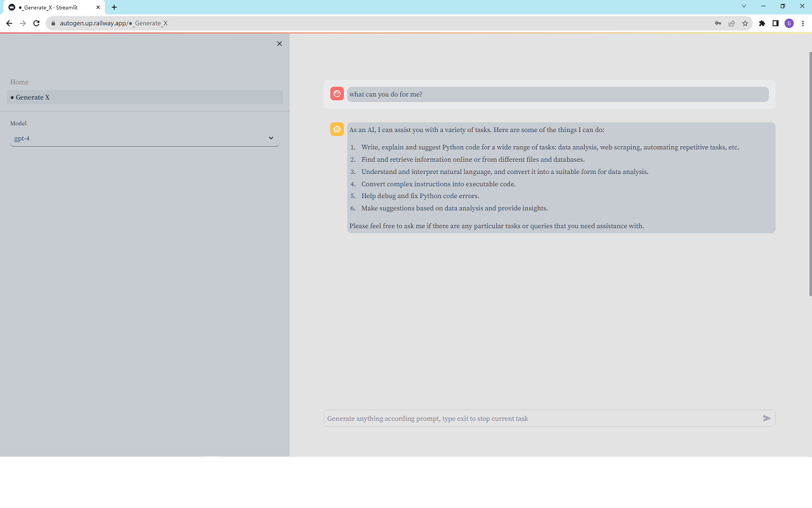This screenshot has width=812, height=508.
Task: Click the 'Write, explain and suggest Python code' item
Action: pos(550,147)
